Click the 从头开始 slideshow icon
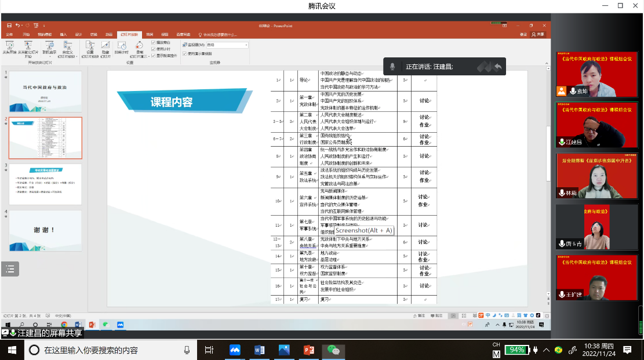This screenshot has width=644, height=360. click(9, 46)
